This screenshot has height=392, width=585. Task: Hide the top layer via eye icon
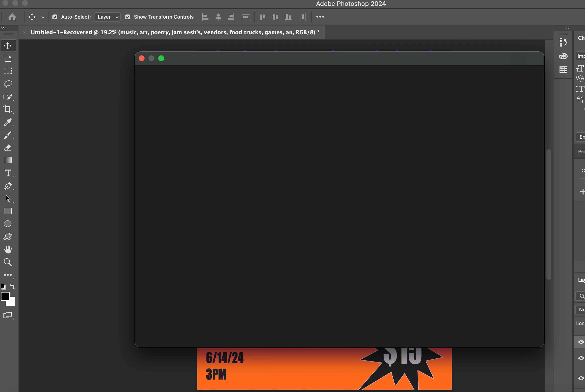[x=581, y=342]
